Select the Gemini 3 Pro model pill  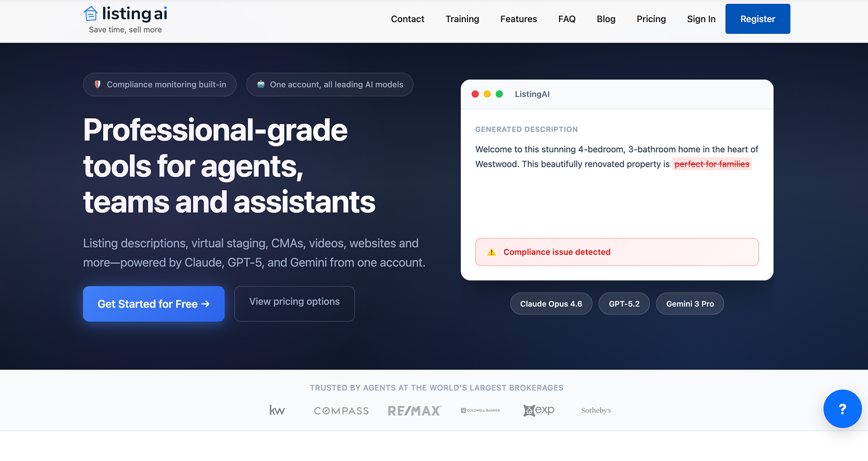690,304
